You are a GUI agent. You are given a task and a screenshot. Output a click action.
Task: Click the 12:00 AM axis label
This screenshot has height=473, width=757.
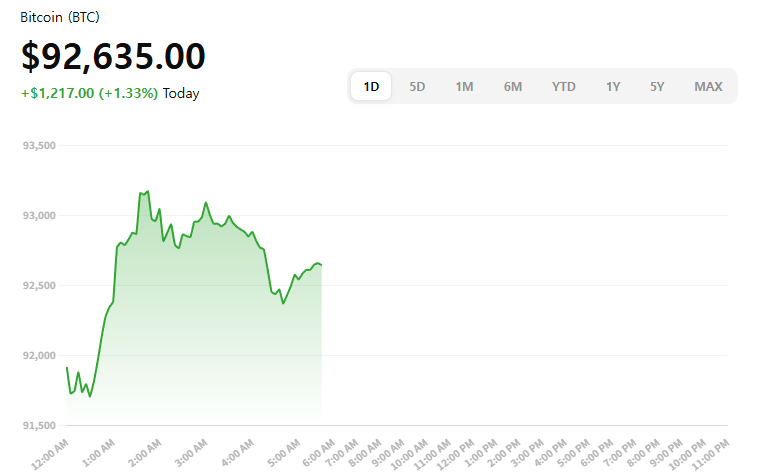49,453
